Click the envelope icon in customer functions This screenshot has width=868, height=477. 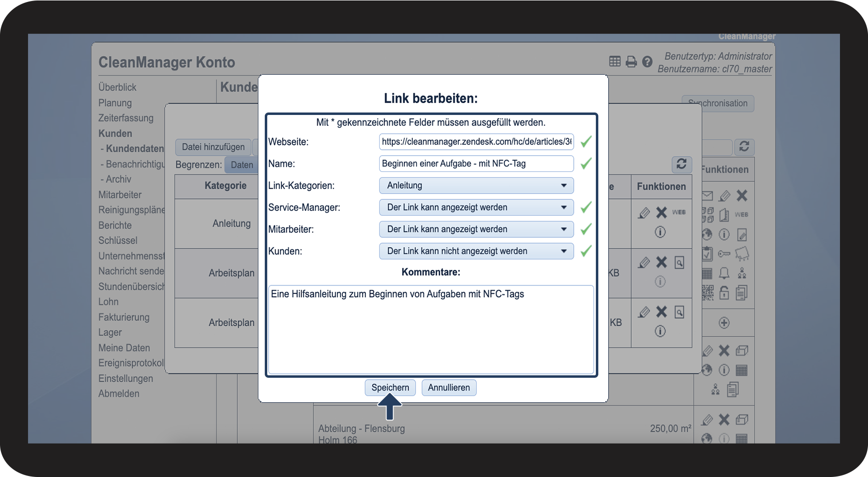pyautogui.click(x=707, y=196)
